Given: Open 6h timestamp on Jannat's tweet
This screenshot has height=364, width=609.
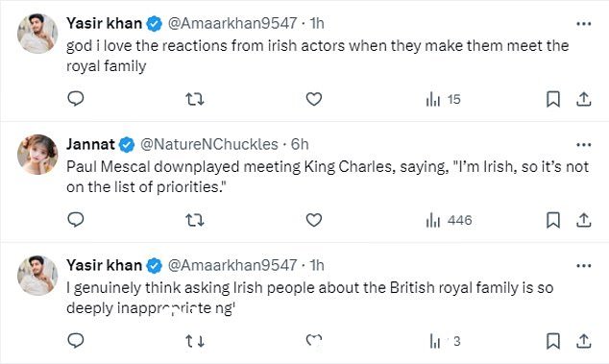Looking at the screenshot, I should [x=300, y=144].
